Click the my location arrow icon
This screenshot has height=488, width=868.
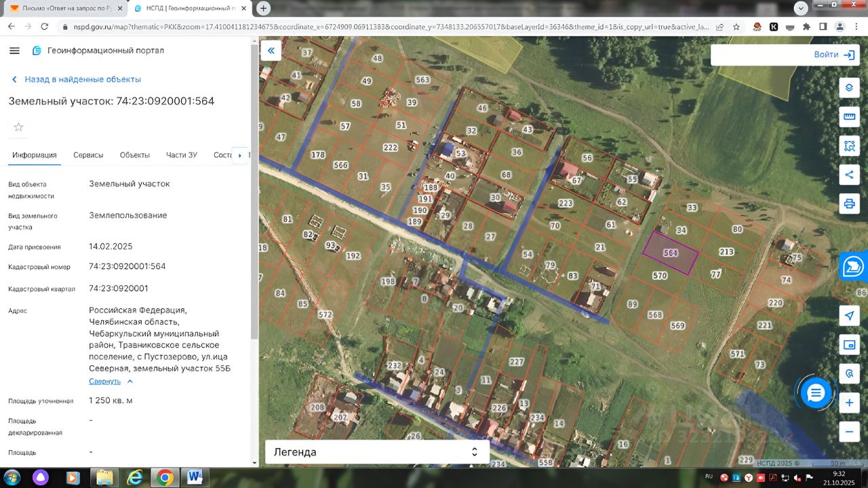tap(848, 316)
